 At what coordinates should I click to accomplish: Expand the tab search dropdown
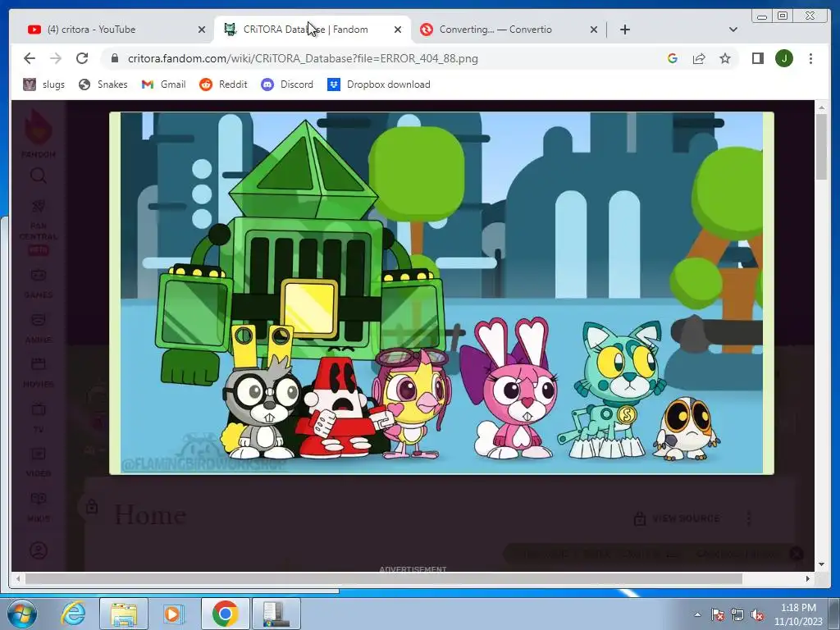click(x=733, y=30)
